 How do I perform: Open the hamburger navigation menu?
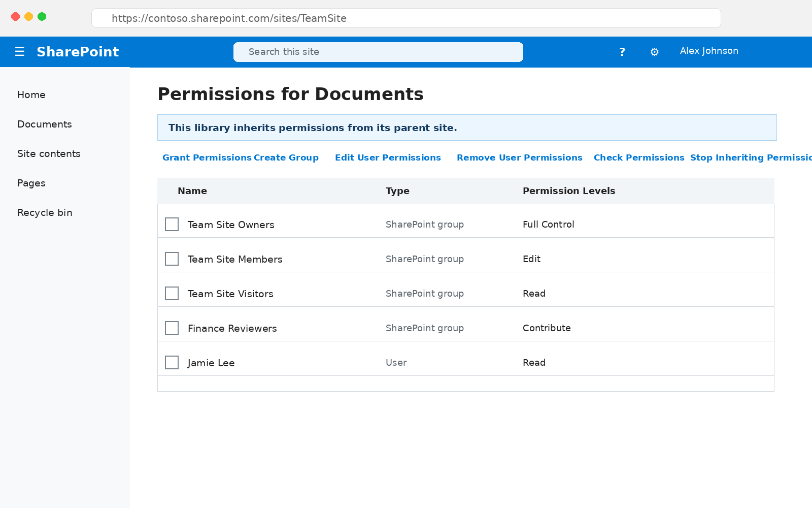20,51
